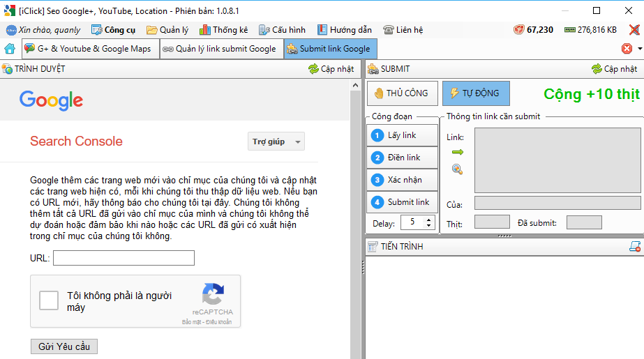Maximize the iClick window
Image resolution: width=644 pixels, height=359 pixels.
[x=597, y=10]
